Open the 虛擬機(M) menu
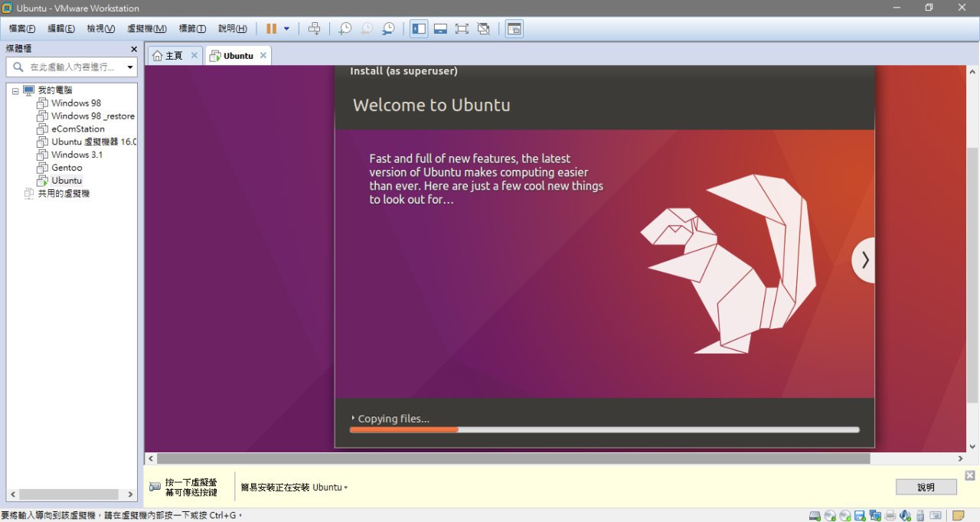 pyautogui.click(x=147, y=28)
